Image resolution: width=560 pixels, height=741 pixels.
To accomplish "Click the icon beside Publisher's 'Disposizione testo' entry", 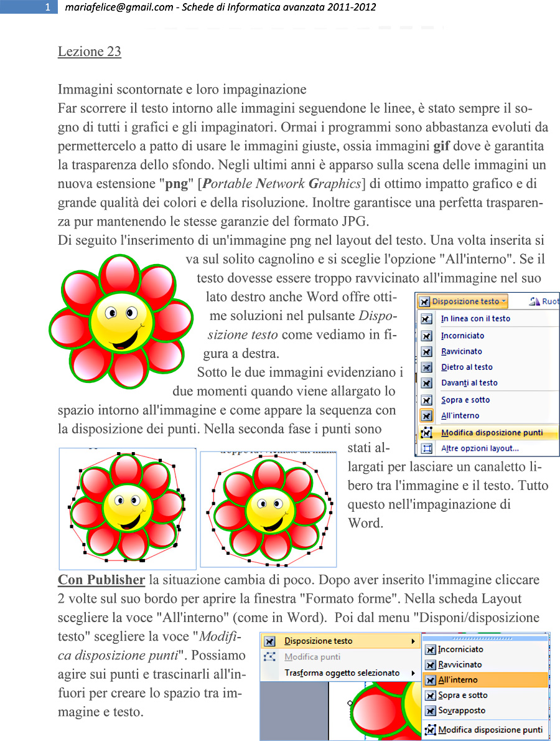I will pos(269,641).
